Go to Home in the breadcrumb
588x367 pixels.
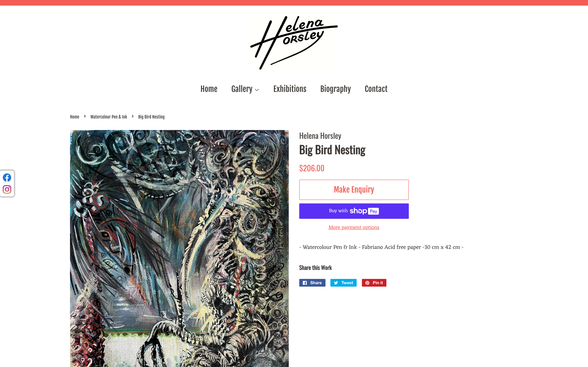click(x=75, y=117)
